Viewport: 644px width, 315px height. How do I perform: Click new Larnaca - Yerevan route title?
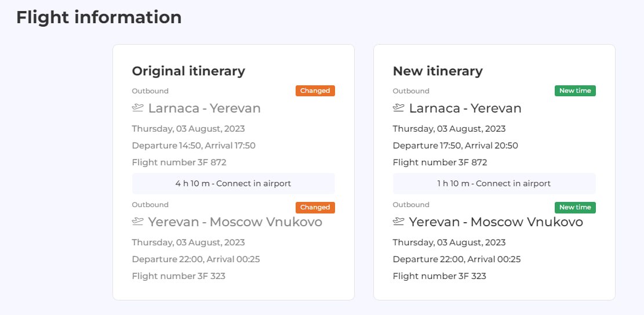coord(465,108)
